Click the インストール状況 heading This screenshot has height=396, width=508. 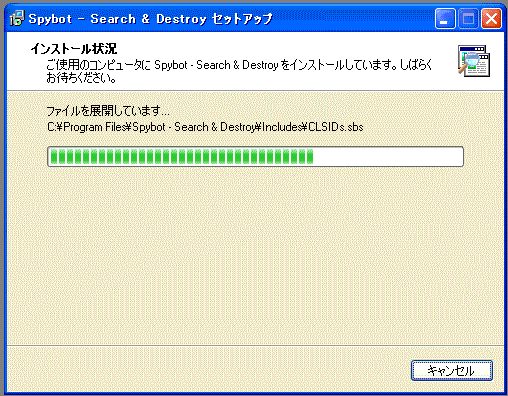pos(74,49)
